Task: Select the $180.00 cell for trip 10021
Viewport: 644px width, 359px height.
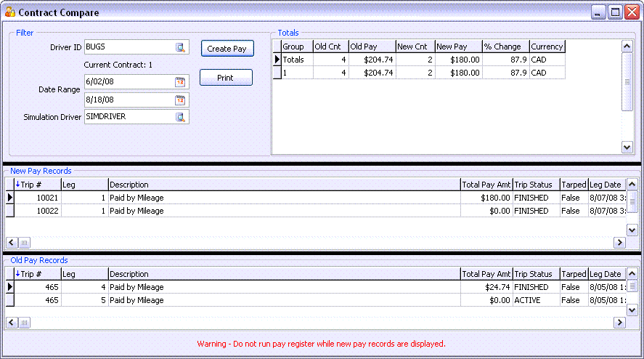Action: click(x=486, y=198)
